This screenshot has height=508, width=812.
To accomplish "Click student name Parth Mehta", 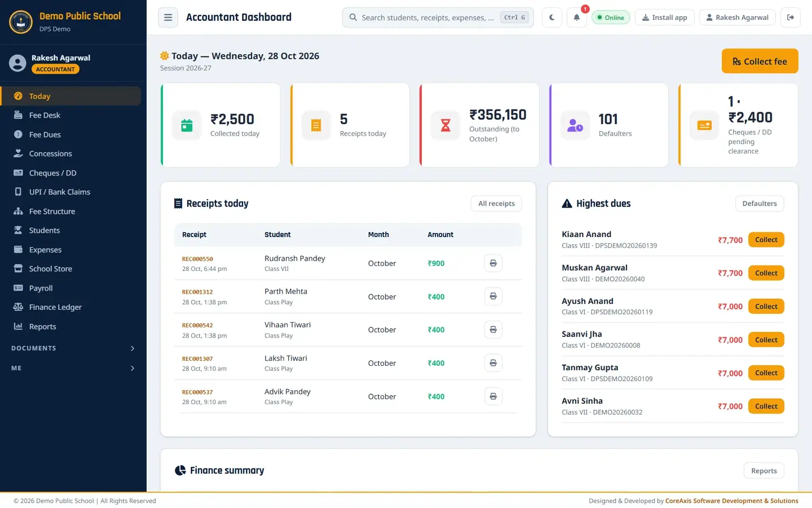I will click(x=286, y=291).
